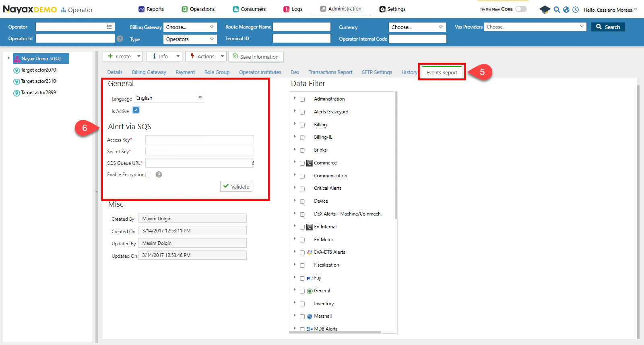Click the EV Internal category icon
The image size is (644, 345).
click(310, 227)
